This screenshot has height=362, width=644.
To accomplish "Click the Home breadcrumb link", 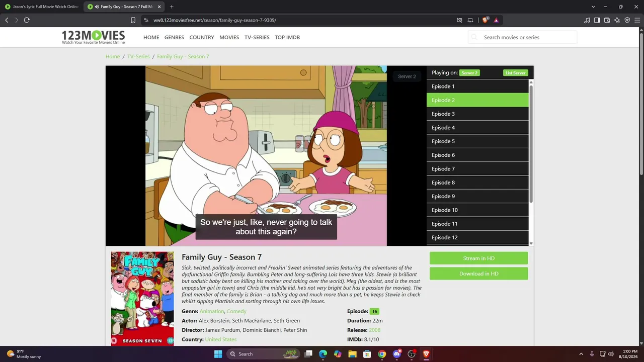I will pyautogui.click(x=113, y=56).
